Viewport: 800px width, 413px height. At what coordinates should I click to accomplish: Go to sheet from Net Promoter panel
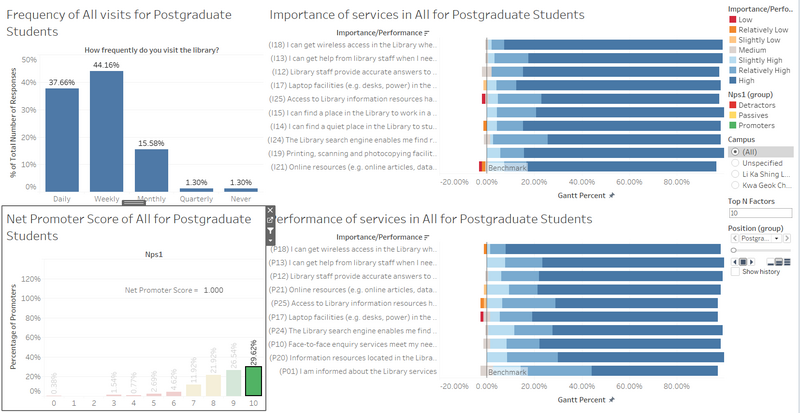click(x=270, y=220)
